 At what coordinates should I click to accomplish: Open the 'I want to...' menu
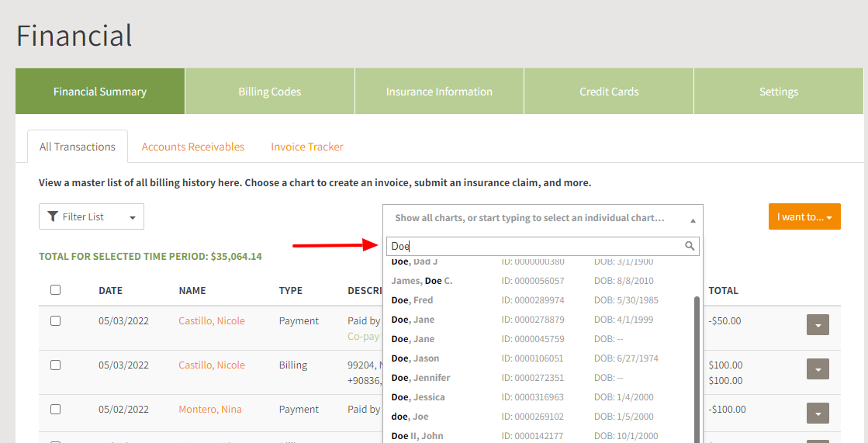pyautogui.click(x=804, y=216)
